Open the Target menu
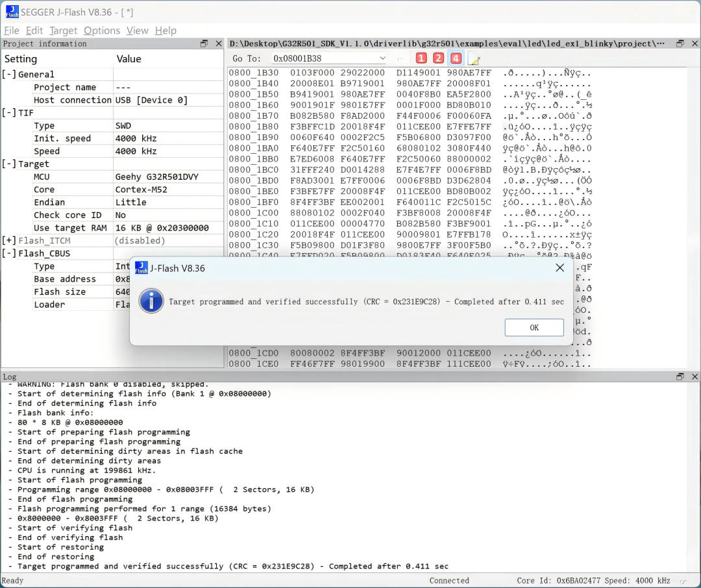 63,31
